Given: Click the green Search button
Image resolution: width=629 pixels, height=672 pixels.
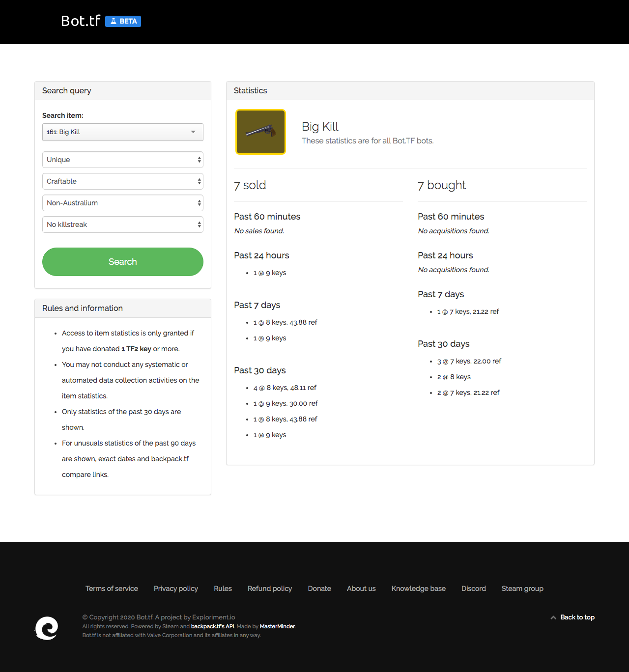Looking at the screenshot, I should (x=123, y=262).
